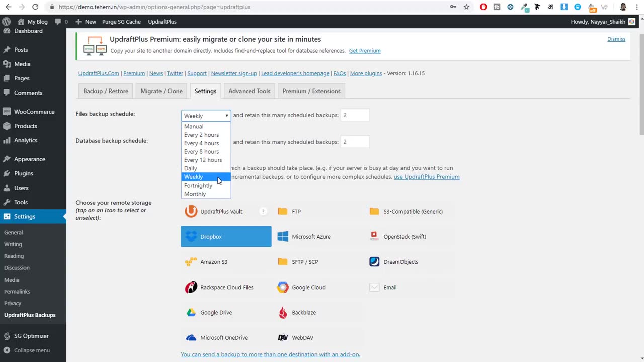Pick the Google Drive storage icon
The image size is (644, 362).
click(191, 312)
